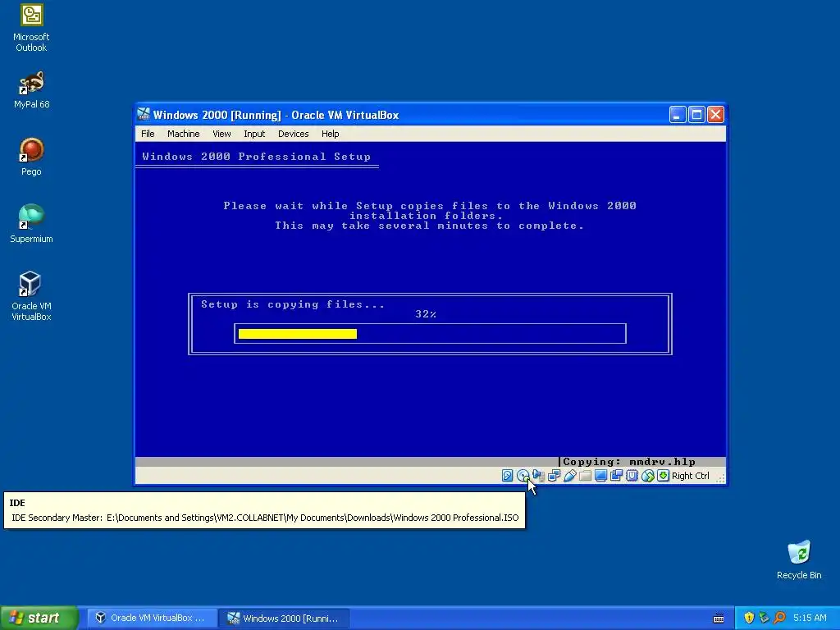840x630 pixels.
Task: Click the Windows start button
Action: pos(39,618)
